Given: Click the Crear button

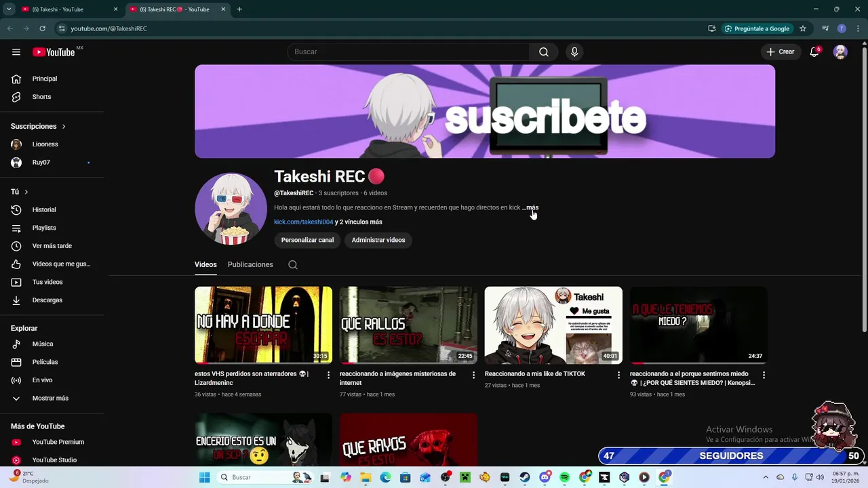Looking at the screenshot, I should click(x=780, y=52).
